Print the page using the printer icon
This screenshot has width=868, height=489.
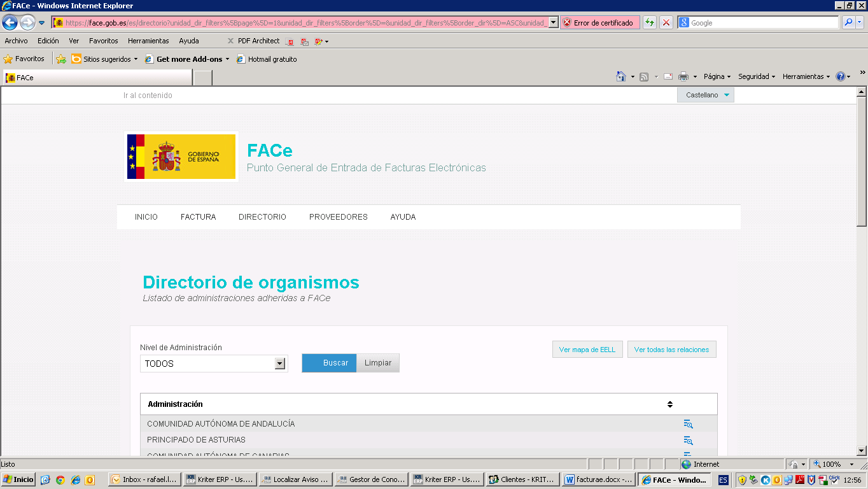[x=683, y=76]
